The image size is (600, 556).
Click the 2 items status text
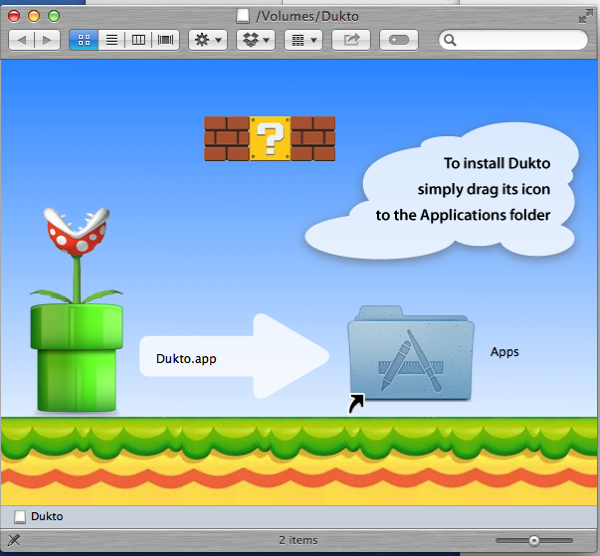click(x=298, y=540)
